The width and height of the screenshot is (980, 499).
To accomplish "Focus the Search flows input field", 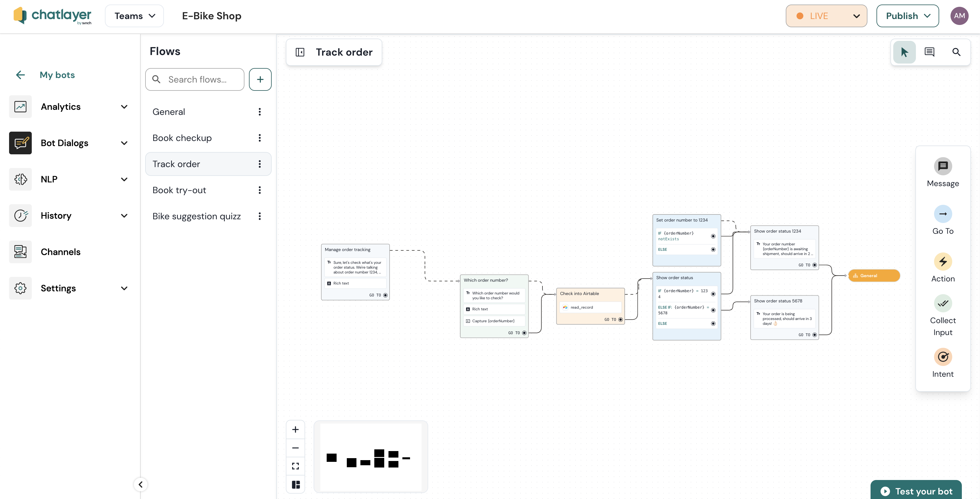I will tap(197, 79).
